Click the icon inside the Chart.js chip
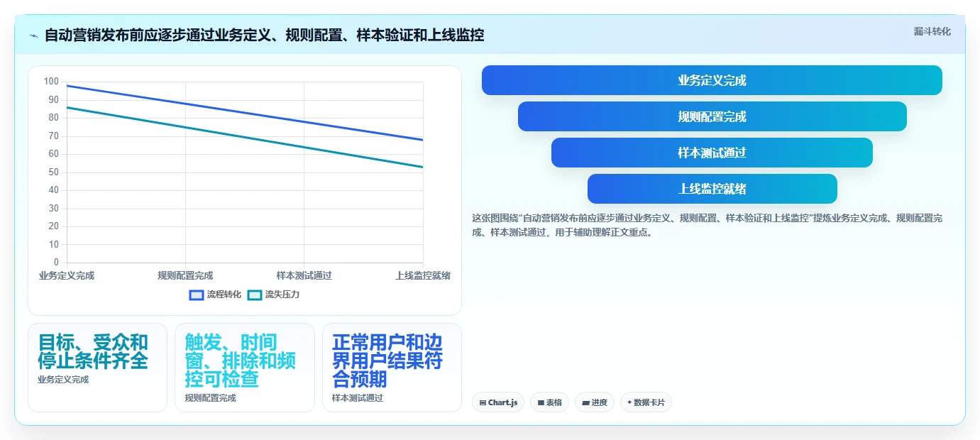This screenshot has width=980, height=440. (x=483, y=402)
